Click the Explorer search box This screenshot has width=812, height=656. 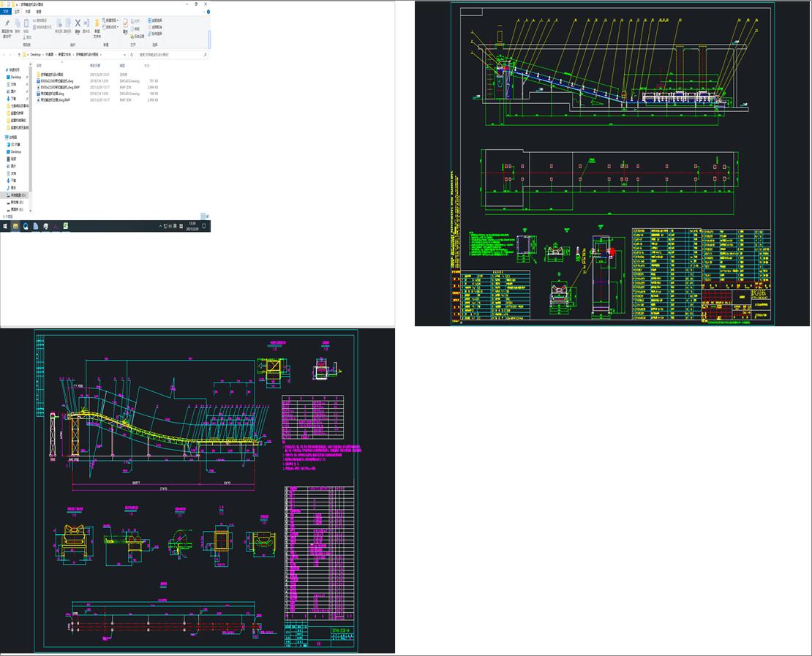pos(173,54)
